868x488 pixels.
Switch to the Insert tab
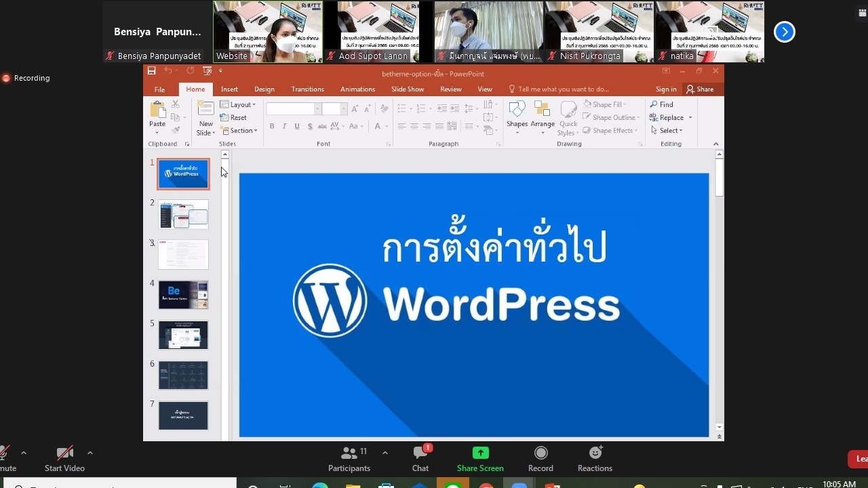[x=229, y=89]
